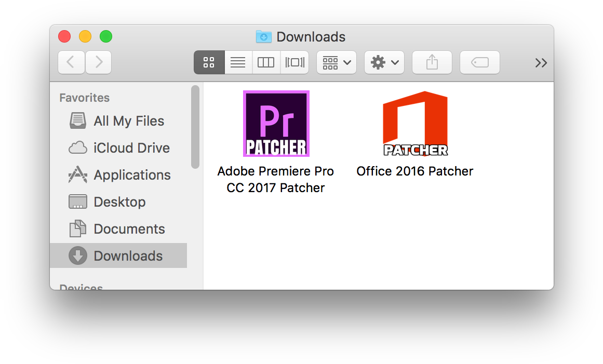This screenshot has width=603, height=364.
Task: Click the Edit Tags toolbar icon
Action: pyautogui.click(x=479, y=63)
